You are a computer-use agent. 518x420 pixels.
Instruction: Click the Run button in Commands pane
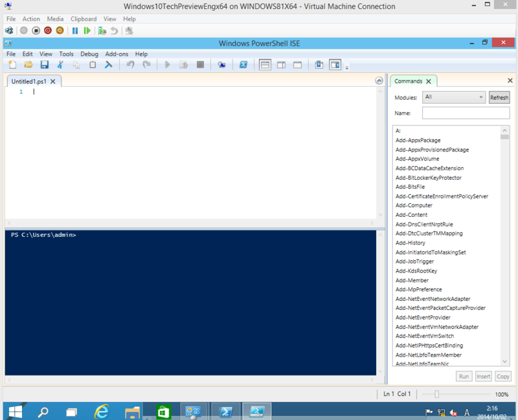[x=464, y=377]
